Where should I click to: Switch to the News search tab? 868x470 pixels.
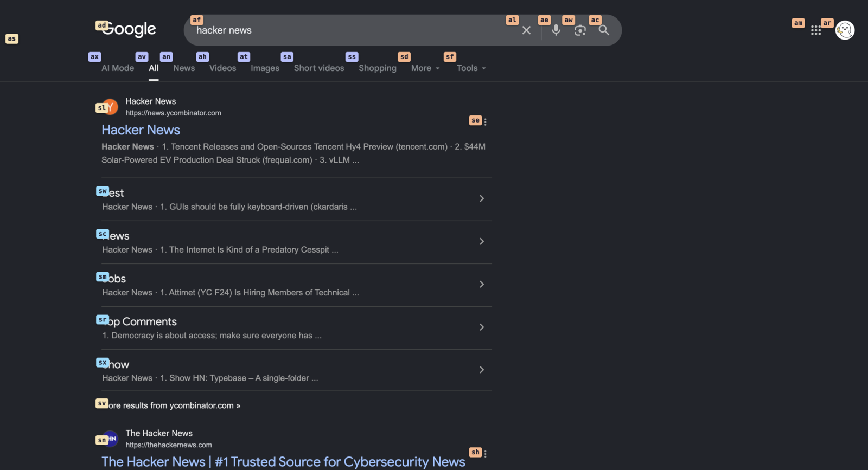184,68
